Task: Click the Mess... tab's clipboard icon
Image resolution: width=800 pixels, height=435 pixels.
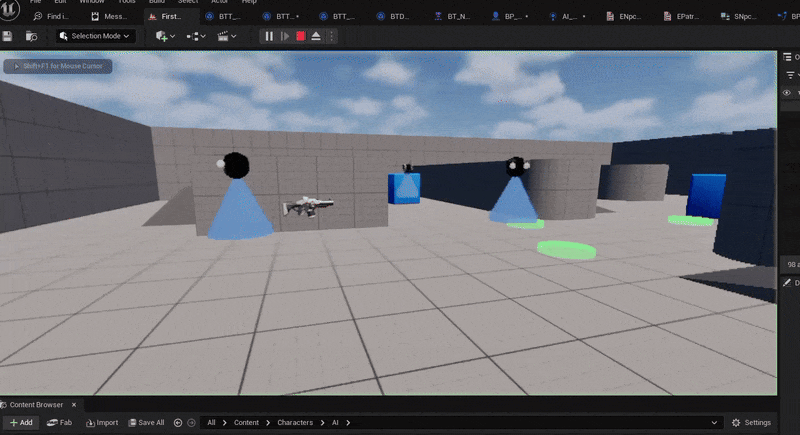Action: tap(95, 16)
